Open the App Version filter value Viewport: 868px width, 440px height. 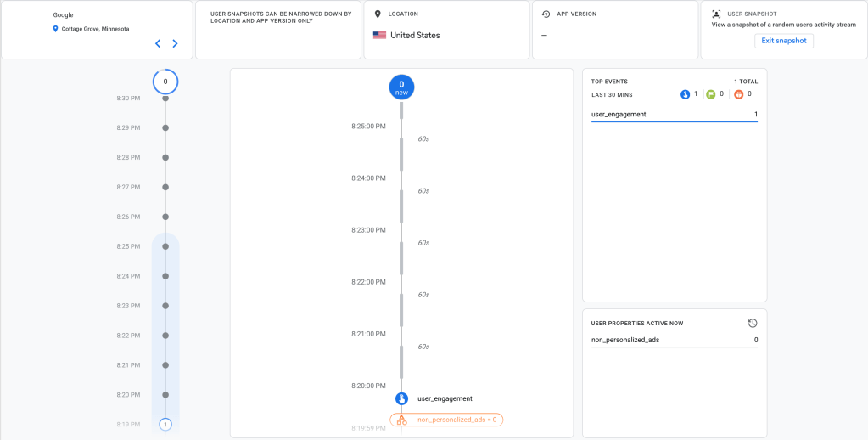click(544, 36)
